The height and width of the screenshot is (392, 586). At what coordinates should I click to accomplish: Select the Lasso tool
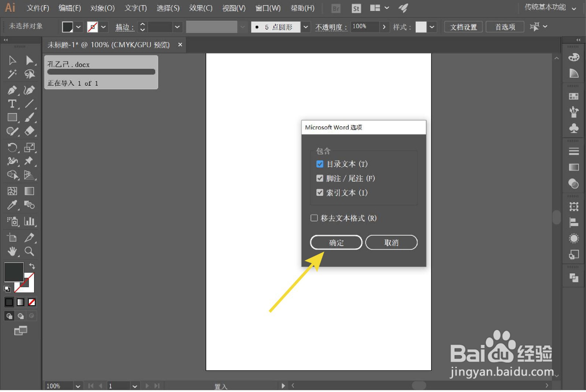coord(30,74)
